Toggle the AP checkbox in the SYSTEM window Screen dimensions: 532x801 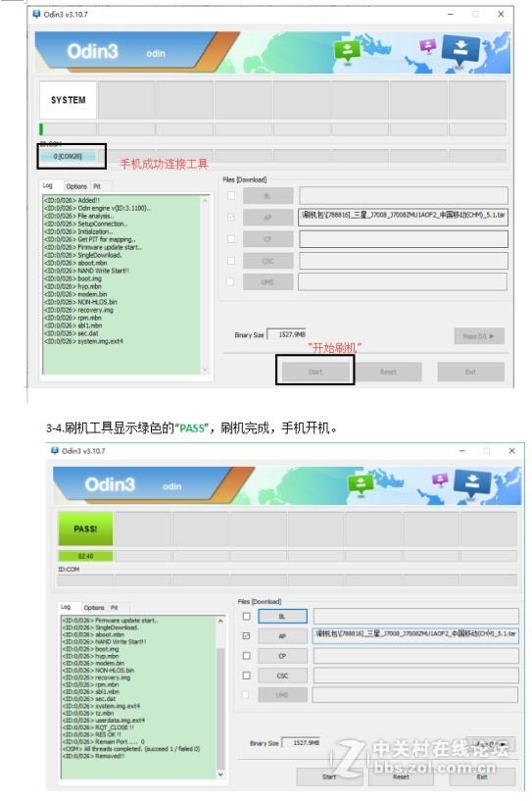(x=231, y=217)
